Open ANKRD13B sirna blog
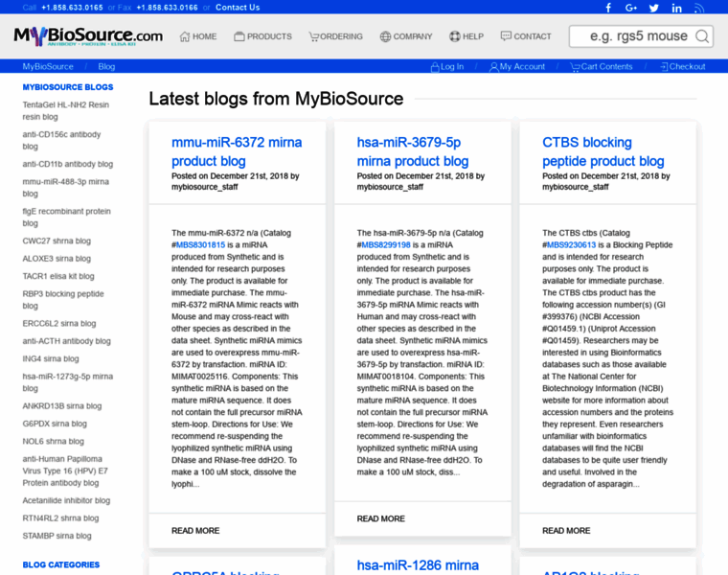Screen dimensions: 728x575 (x=62, y=406)
